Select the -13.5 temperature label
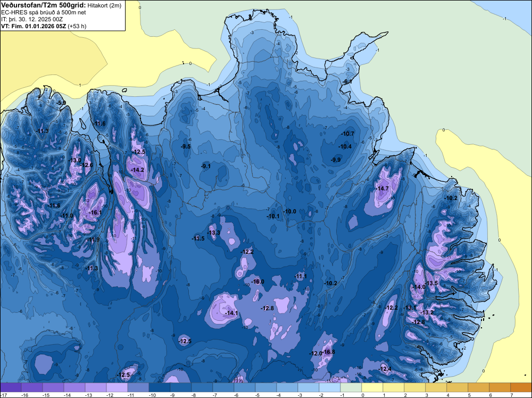 (431, 283)
